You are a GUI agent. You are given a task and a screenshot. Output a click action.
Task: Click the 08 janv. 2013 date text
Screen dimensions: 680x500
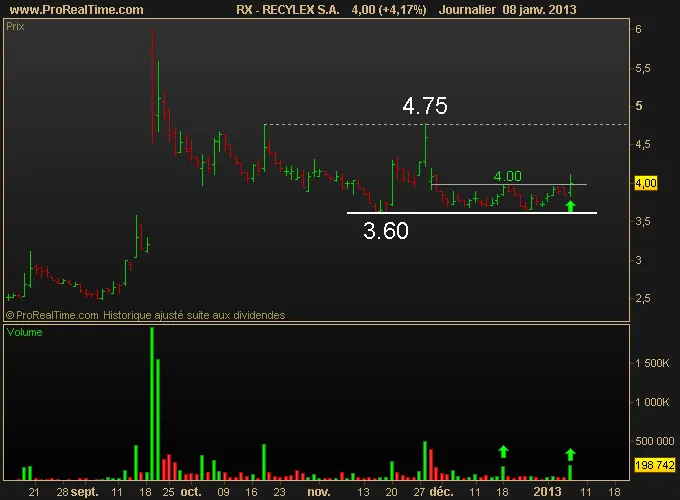click(539, 10)
